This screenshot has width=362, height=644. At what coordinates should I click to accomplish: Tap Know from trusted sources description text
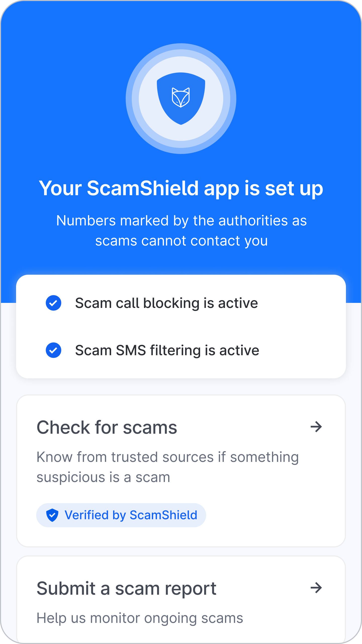pyautogui.click(x=168, y=467)
